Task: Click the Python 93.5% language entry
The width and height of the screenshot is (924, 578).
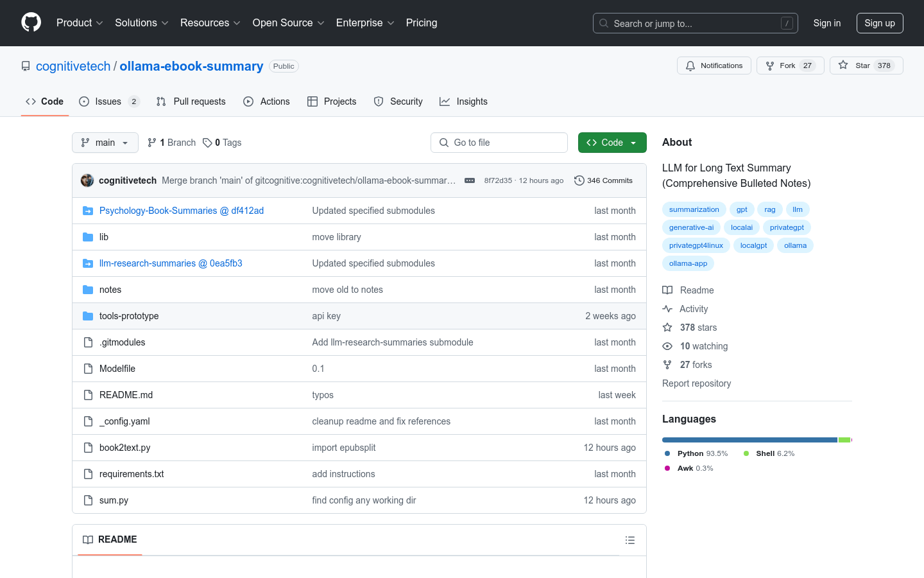Action: [696, 453]
